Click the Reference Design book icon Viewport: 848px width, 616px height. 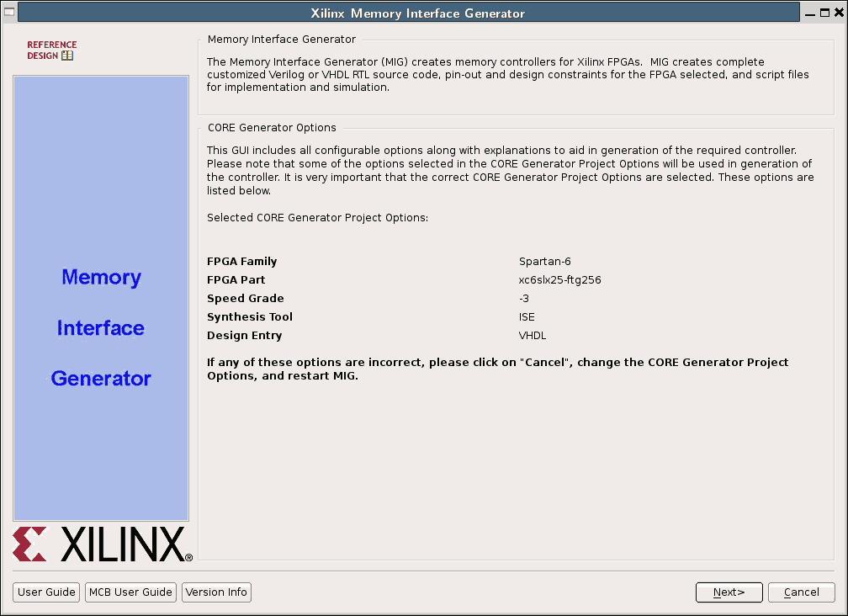(67, 56)
